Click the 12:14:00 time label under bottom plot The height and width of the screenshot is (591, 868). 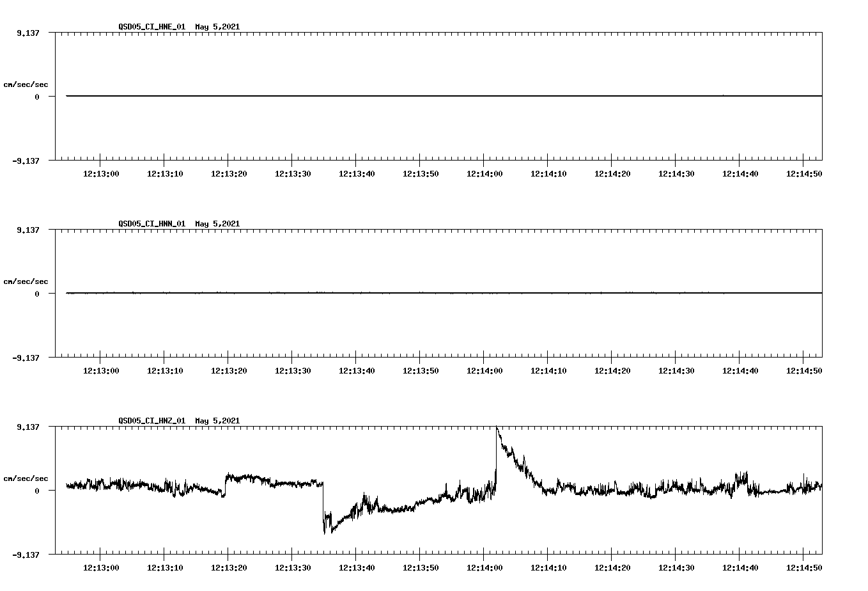(x=484, y=567)
